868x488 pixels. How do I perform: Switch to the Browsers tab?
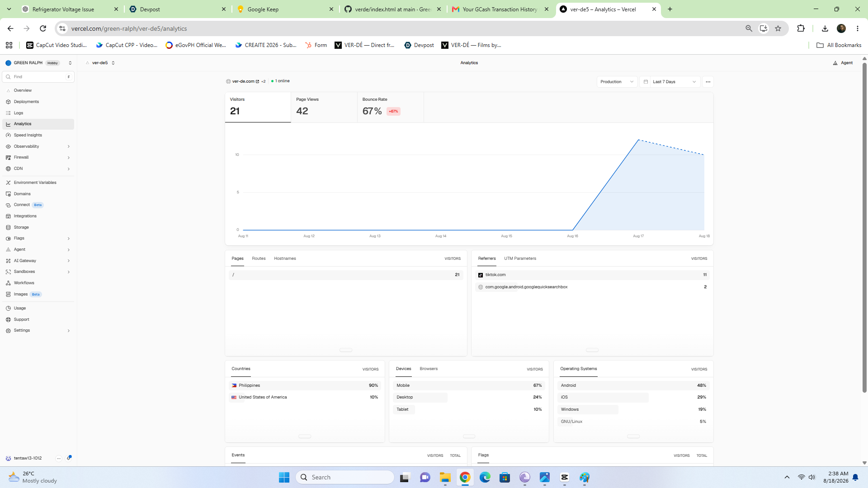click(429, 369)
